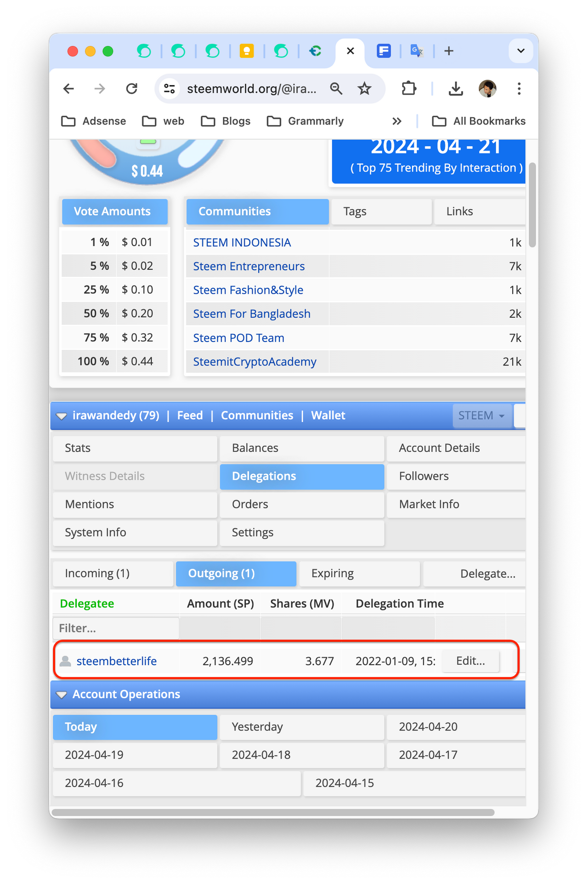Reload the page with refresh icon

[x=132, y=88]
